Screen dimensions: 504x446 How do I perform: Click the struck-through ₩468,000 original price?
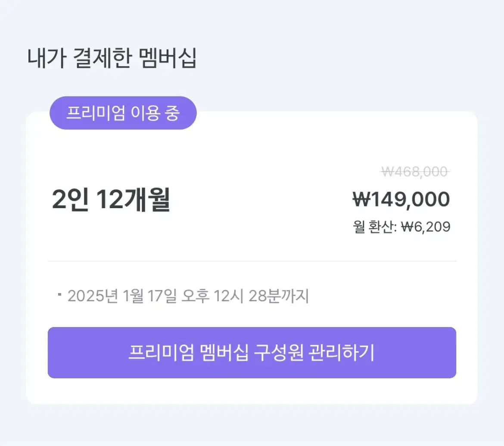tap(414, 172)
